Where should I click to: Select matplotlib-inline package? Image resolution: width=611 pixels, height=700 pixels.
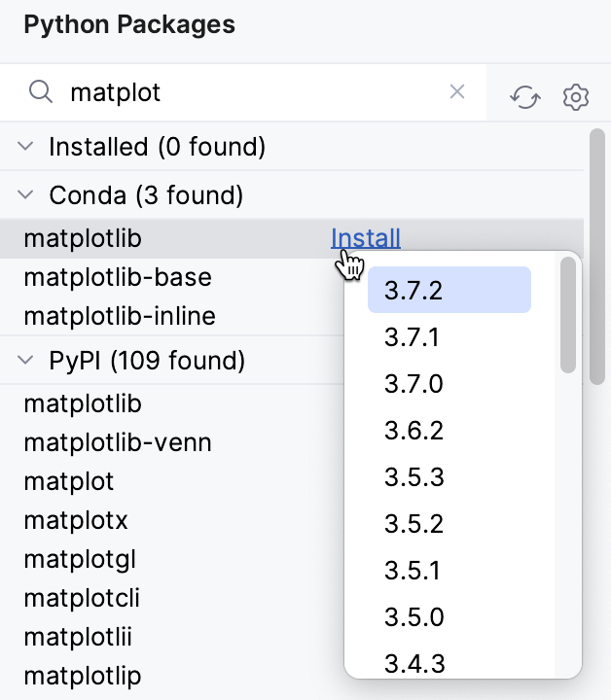(120, 316)
